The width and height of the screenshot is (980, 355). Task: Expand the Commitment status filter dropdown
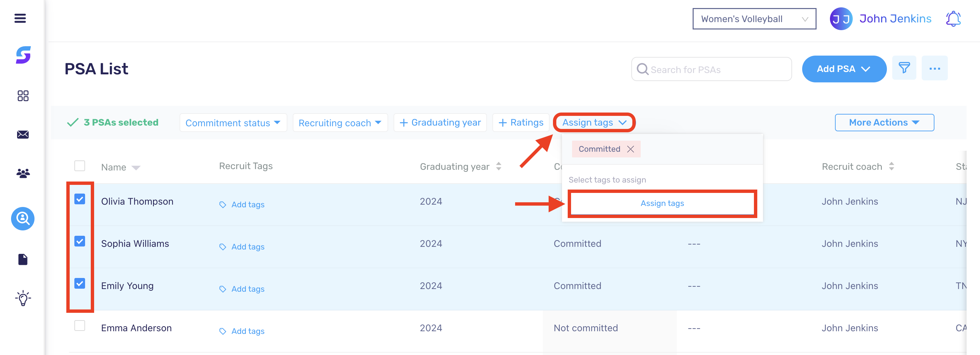tap(233, 123)
